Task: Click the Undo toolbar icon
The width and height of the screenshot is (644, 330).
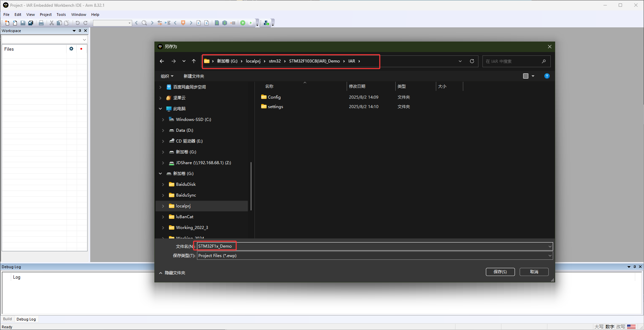Action: point(77,23)
